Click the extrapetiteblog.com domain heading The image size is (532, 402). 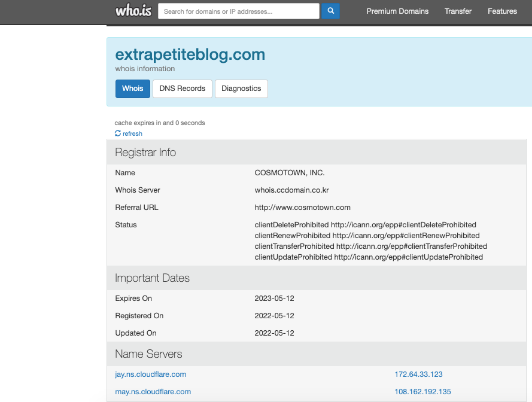pos(190,54)
